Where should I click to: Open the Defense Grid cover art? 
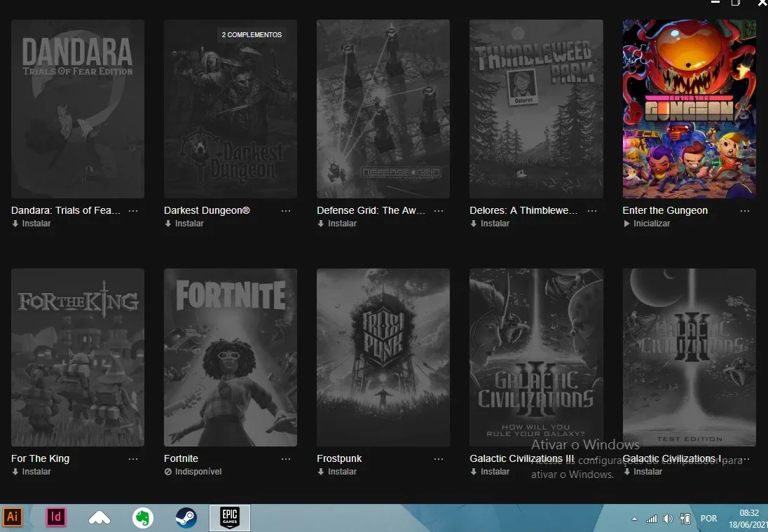[383, 109]
